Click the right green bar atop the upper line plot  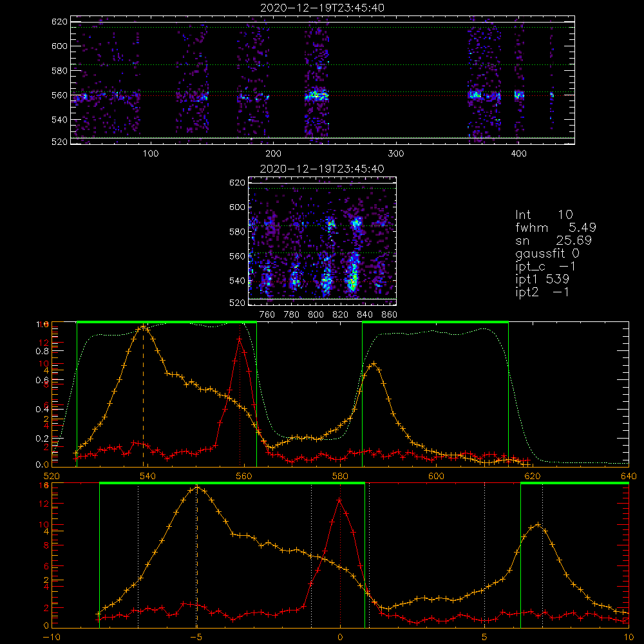click(x=435, y=323)
